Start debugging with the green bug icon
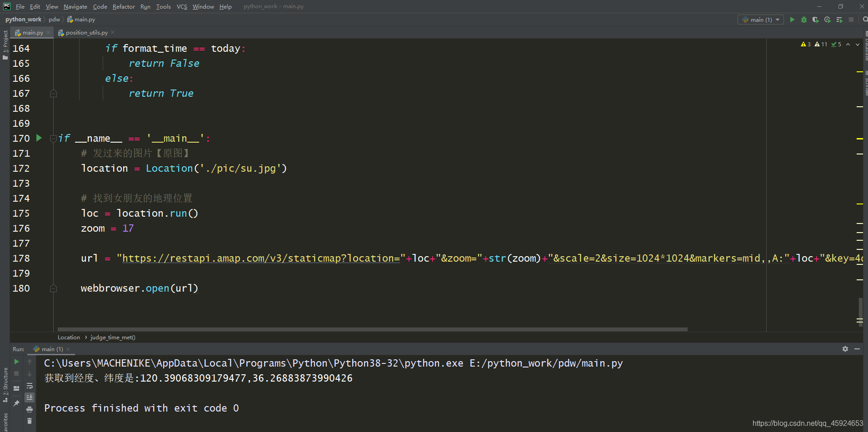Image resolution: width=868 pixels, height=432 pixels. (804, 20)
